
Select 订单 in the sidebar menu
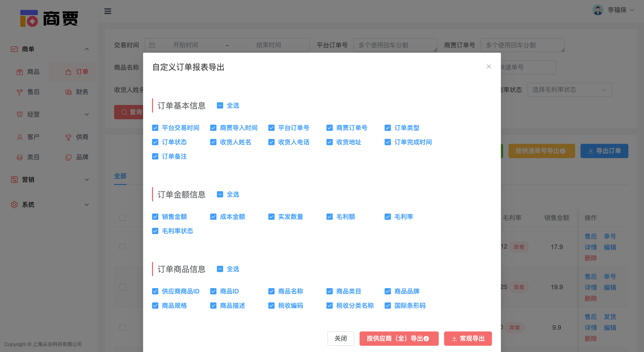pyautogui.click(x=83, y=72)
